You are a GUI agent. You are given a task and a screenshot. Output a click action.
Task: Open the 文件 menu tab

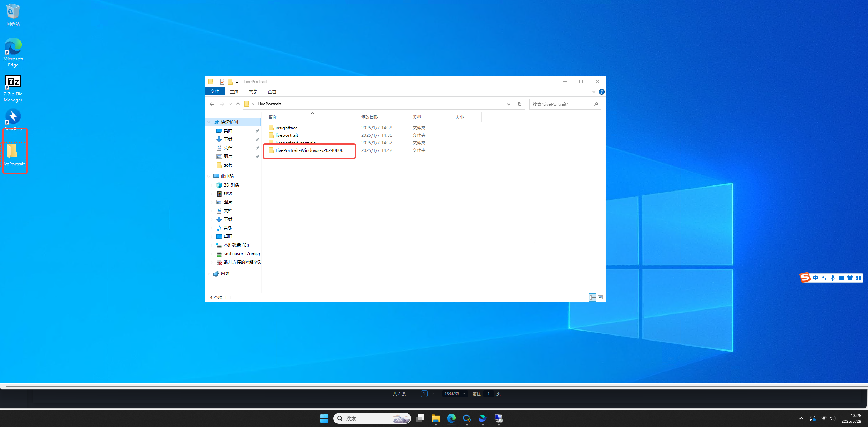(x=215, y=92)
